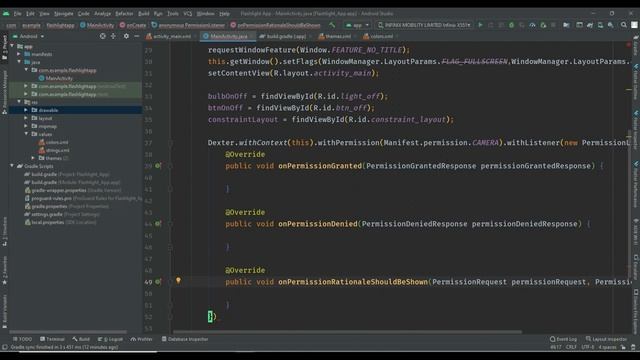Collapse the java folder

point(19,62)
